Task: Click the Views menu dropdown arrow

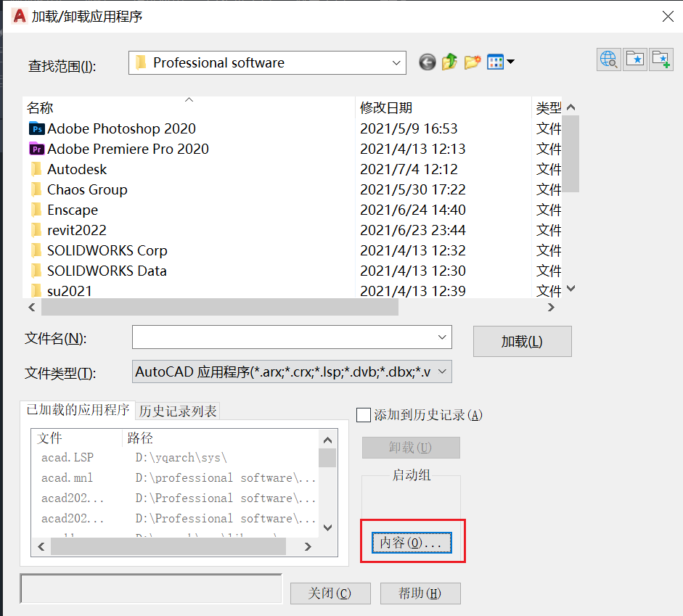Action: point(510,62)
